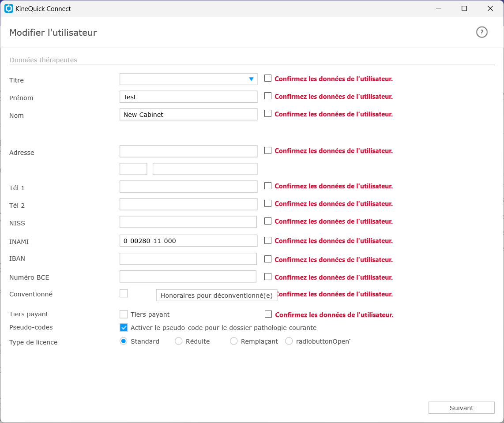
Task: Click the KineQuick Connect app logo
Action: 9,8
